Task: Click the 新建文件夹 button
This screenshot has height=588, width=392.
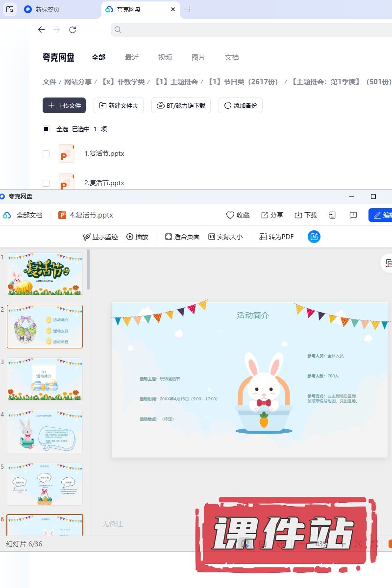Action: pyautogui.click(x=119, y=105)
